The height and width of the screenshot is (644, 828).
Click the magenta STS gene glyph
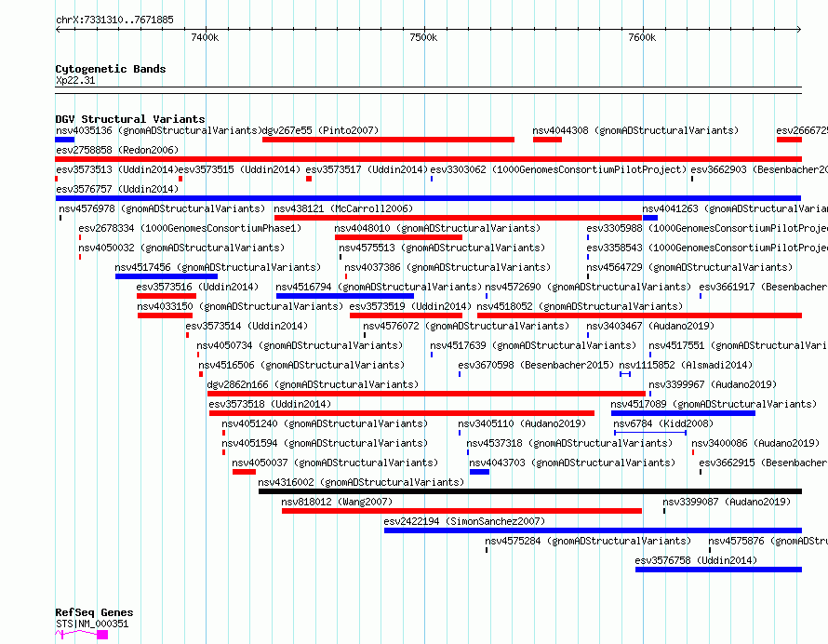point(82,634)
